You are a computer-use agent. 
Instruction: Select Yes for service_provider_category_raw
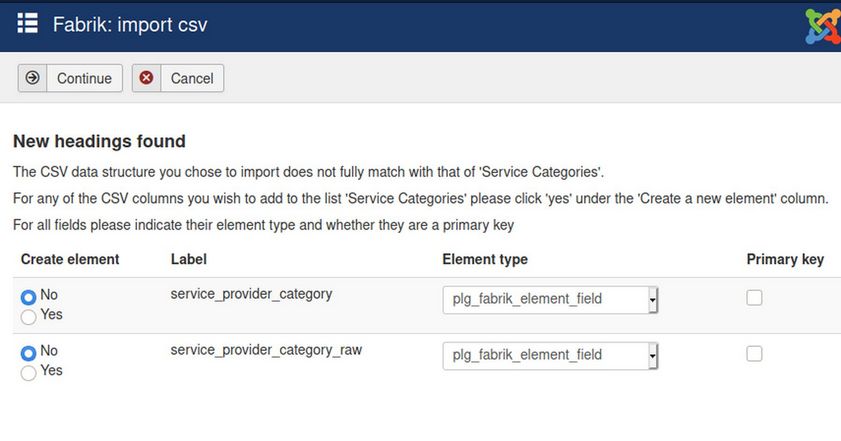[x=28, y=372]
